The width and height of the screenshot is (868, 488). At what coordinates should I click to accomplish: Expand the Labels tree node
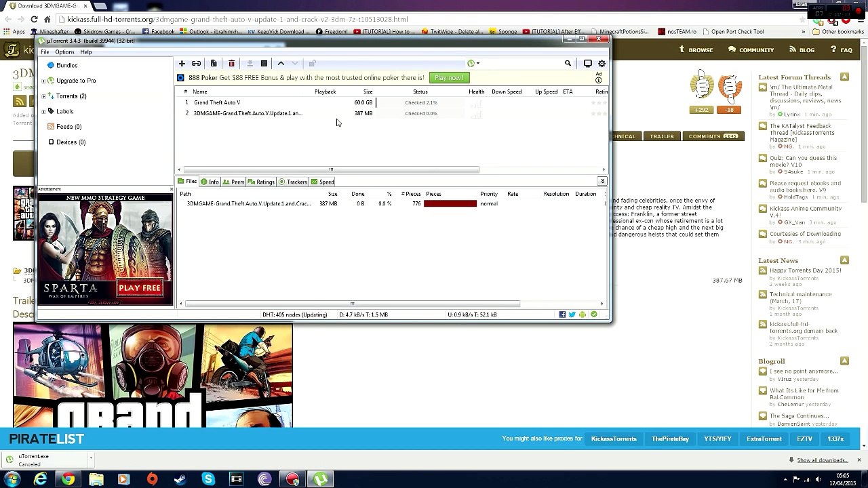click(44, 111)
